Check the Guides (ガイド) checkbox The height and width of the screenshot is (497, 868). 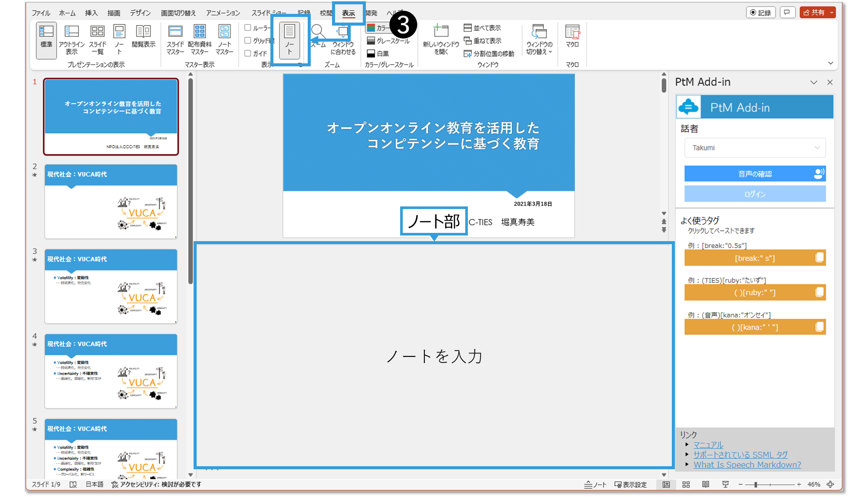(248, 53)
